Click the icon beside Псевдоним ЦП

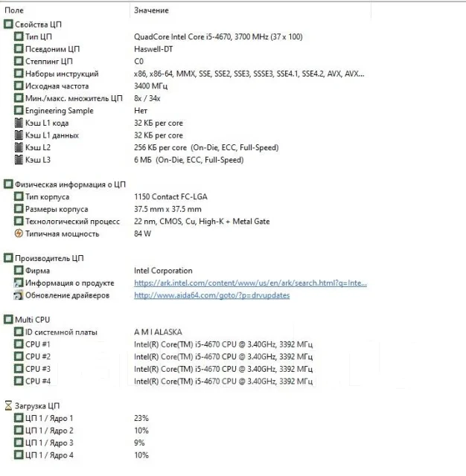[x=19, y=48]
